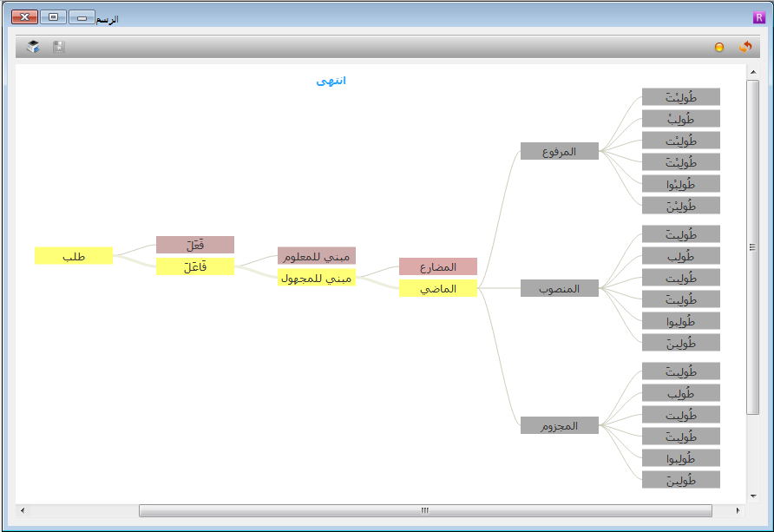Click the blue انتهى status text
The height and width of the screenshot is (532, 774).
[x=331, y=81]
